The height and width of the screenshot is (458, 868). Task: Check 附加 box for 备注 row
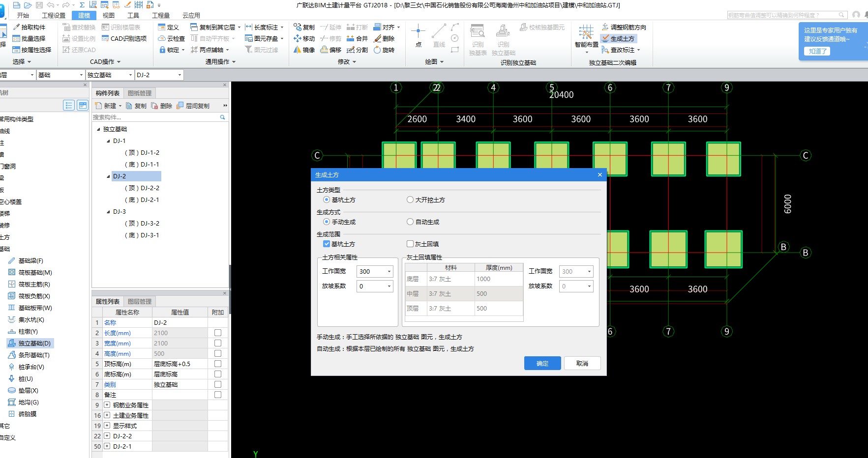218,395
